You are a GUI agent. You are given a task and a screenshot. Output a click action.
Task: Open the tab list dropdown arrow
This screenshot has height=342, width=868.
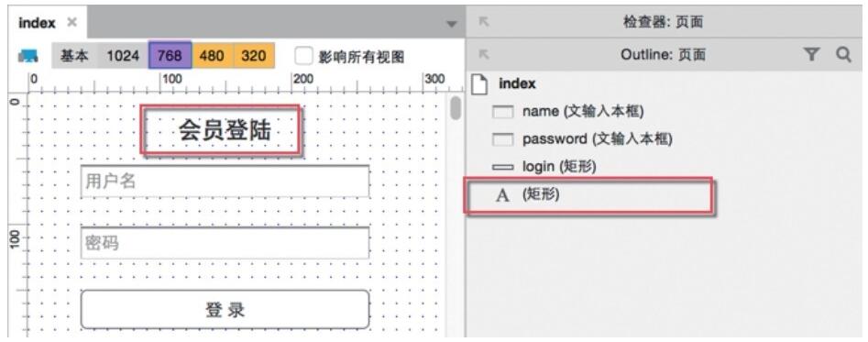(x=452, y=25)
